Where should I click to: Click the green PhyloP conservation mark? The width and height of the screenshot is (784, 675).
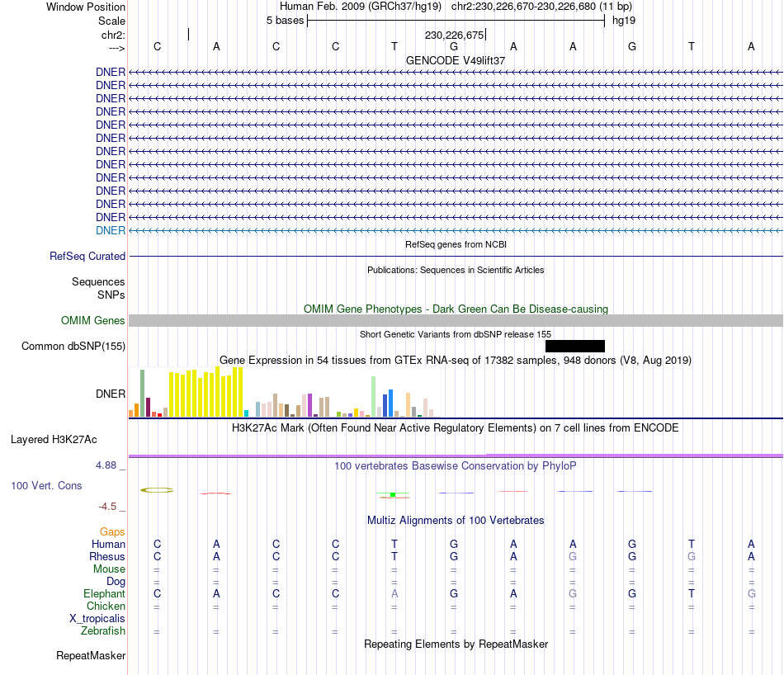pos(393,494)
